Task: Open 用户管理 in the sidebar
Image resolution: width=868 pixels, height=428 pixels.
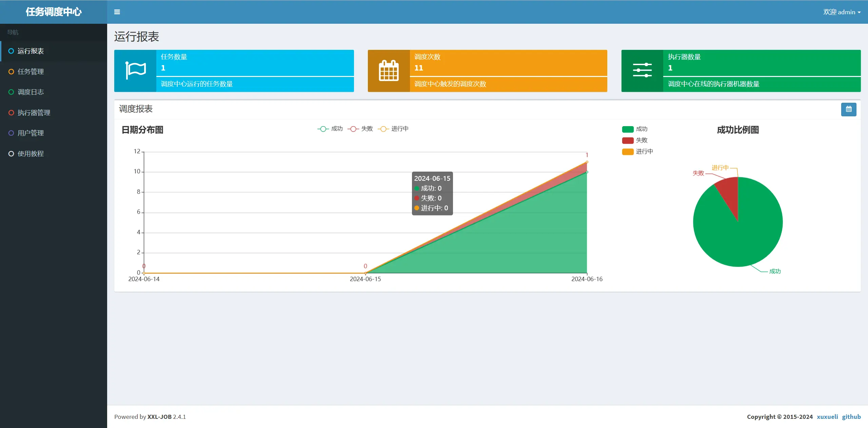Action: [x=31, y=133]
